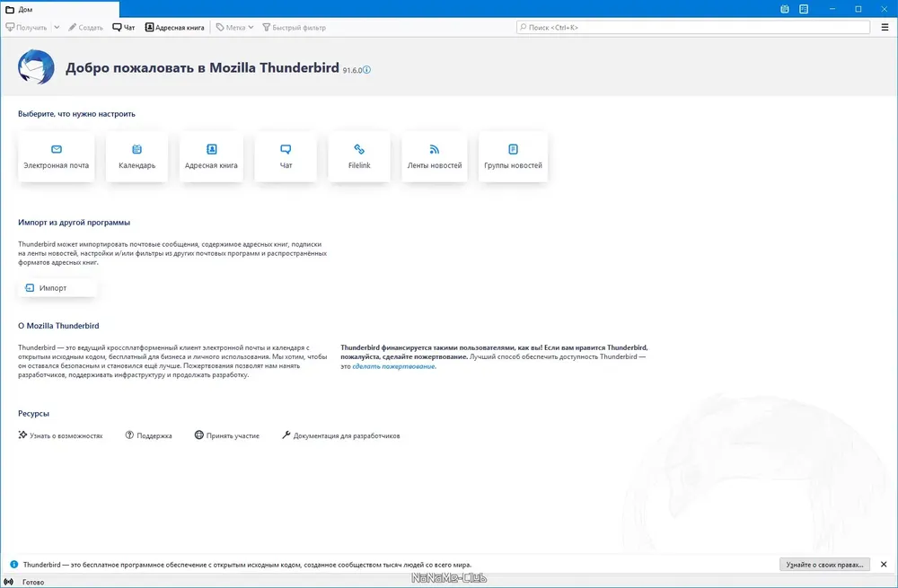The height and width of the screenshot is (588, 898).
Task: Open the tasks tab icon in title bar
Action: pyautogui.click(x=804, y=9)
